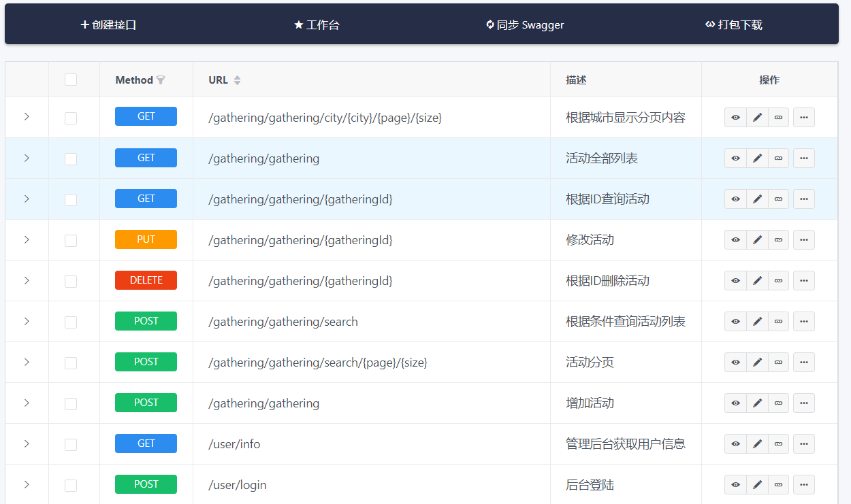Edit the 后台登陆 interface
Viewport: 851px width, 504px height.
[757, 484]
